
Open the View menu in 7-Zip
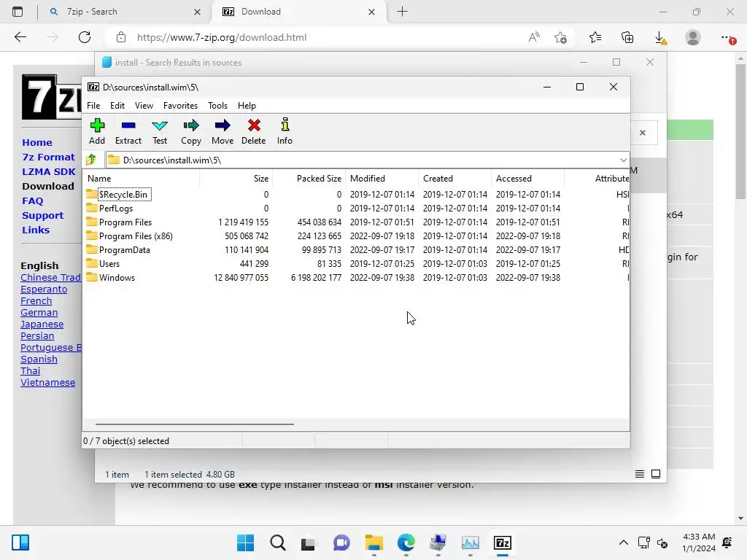coord(144,105)
